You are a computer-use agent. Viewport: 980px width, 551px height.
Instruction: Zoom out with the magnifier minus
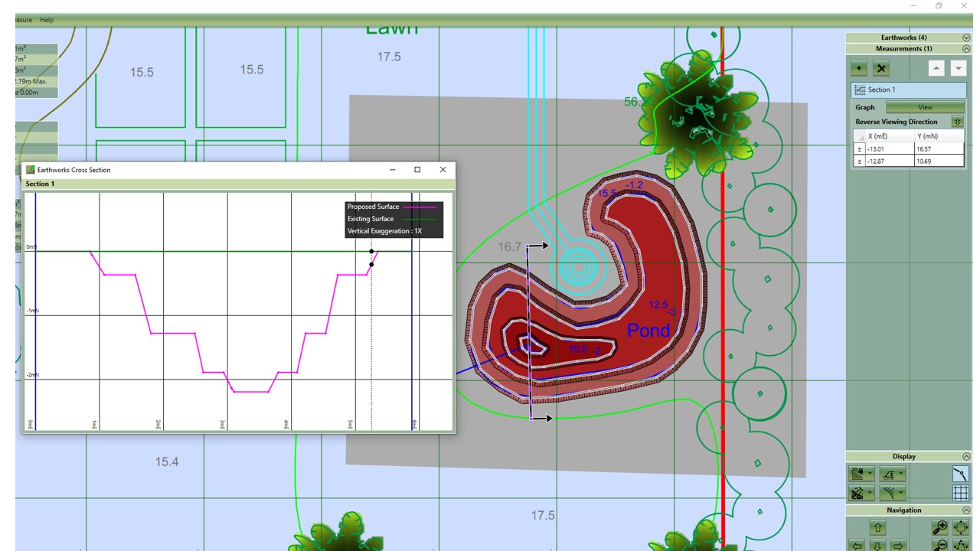click(x=940, y=546)
